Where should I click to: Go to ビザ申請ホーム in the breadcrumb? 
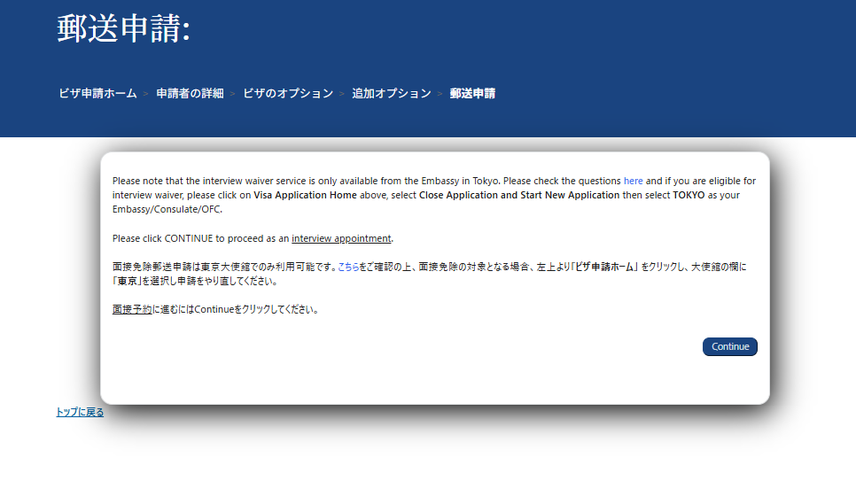pyautogui.click(x=97, y=93)
